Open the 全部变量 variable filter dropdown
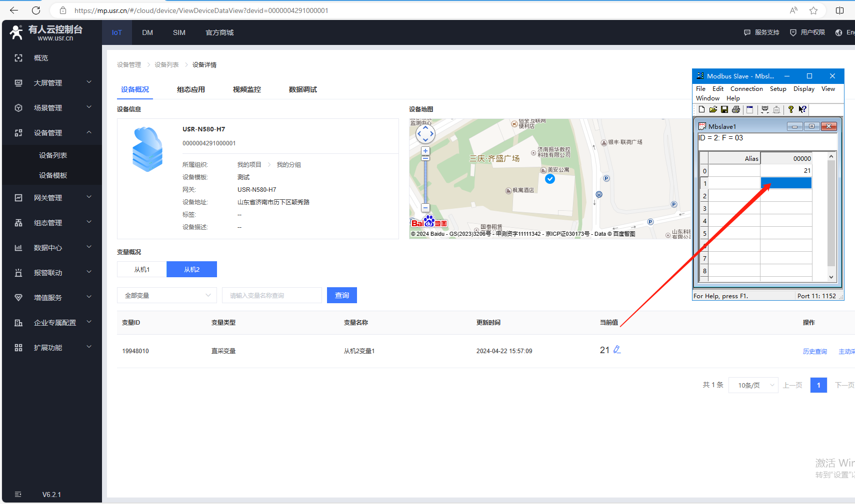The width and height of the screenshot is (855, 504). pos(167,295)
